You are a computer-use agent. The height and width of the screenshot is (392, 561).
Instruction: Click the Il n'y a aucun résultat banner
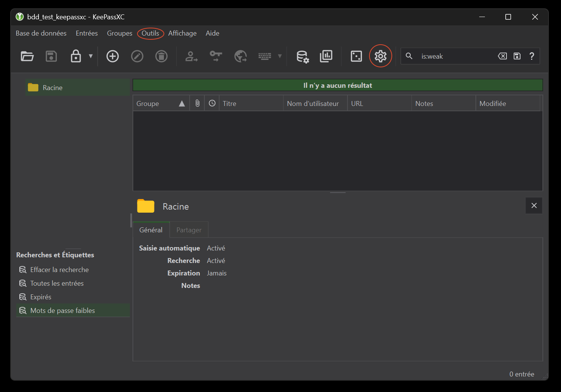point(338,85)
